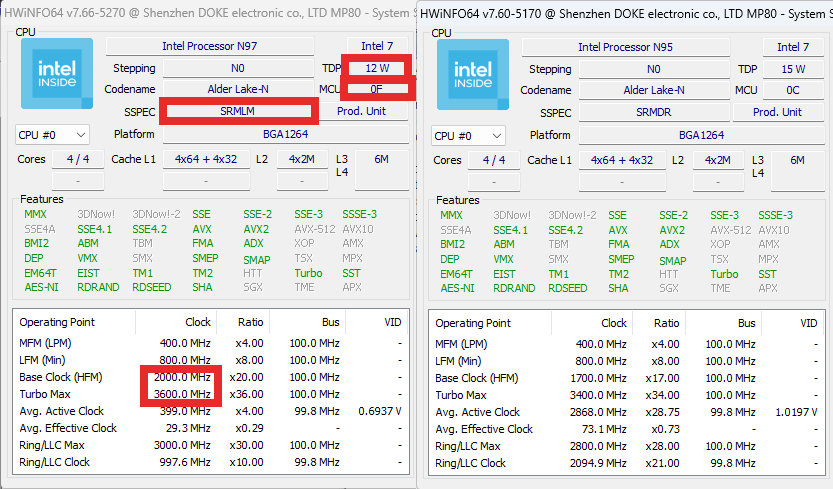This screenshot has width=833, height=489.
Task: Select the 15 W TDP value
Action: pos(793,69)
